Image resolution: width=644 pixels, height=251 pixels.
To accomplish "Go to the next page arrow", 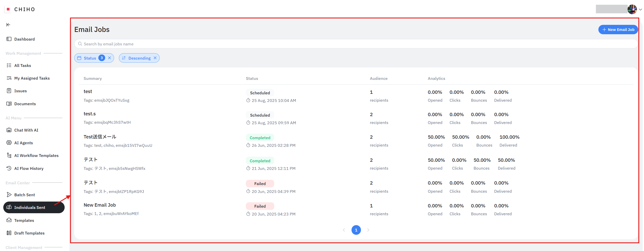I will 368,230.
